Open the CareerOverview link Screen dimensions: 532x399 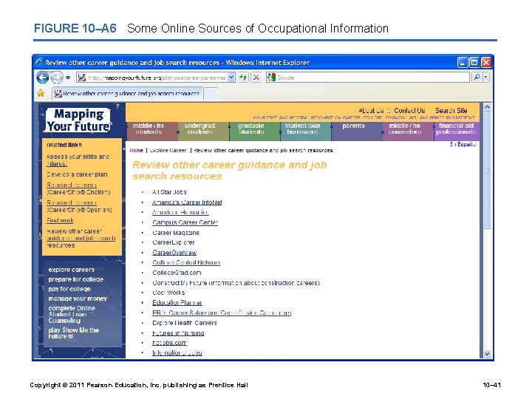[x=174, y=253]
